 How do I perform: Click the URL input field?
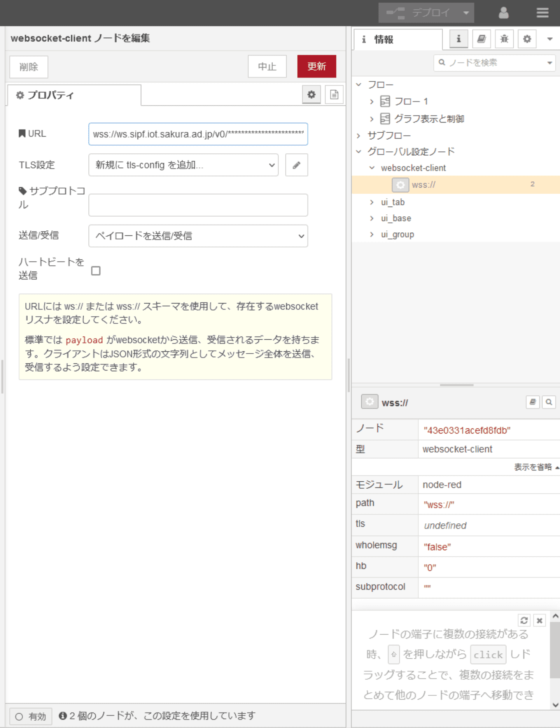(x=198, y=134)
